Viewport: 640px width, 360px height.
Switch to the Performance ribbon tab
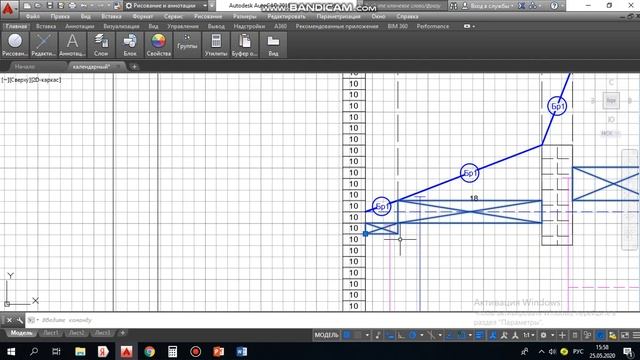[433, 26]
